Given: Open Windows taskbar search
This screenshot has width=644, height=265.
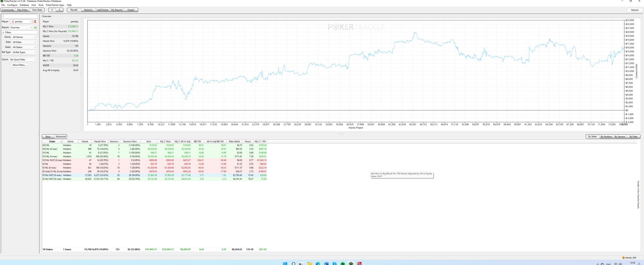Looking at the screenshot, I should pyautogui.click(x=293, y=263).
